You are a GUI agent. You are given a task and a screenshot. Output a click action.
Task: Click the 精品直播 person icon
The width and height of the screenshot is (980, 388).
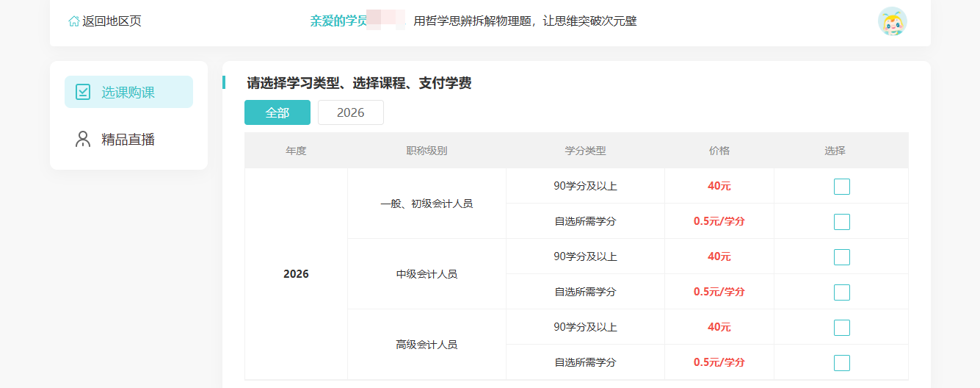[83, 139]
